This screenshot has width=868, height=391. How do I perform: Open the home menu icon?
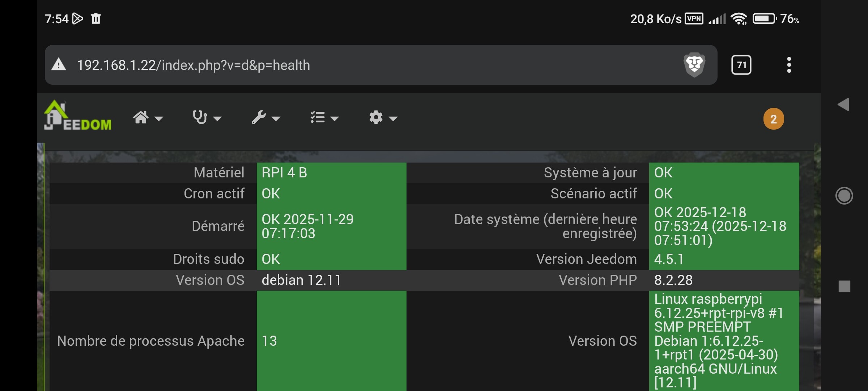[141, 118]
